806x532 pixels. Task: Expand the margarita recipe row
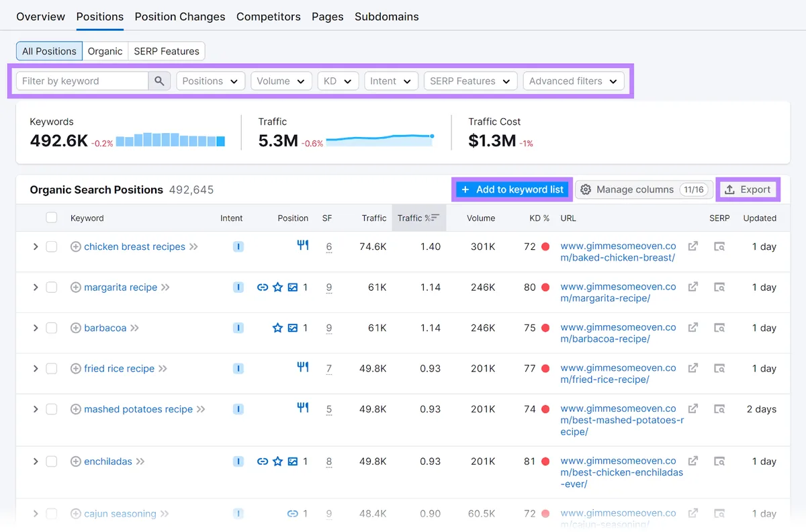36,287
